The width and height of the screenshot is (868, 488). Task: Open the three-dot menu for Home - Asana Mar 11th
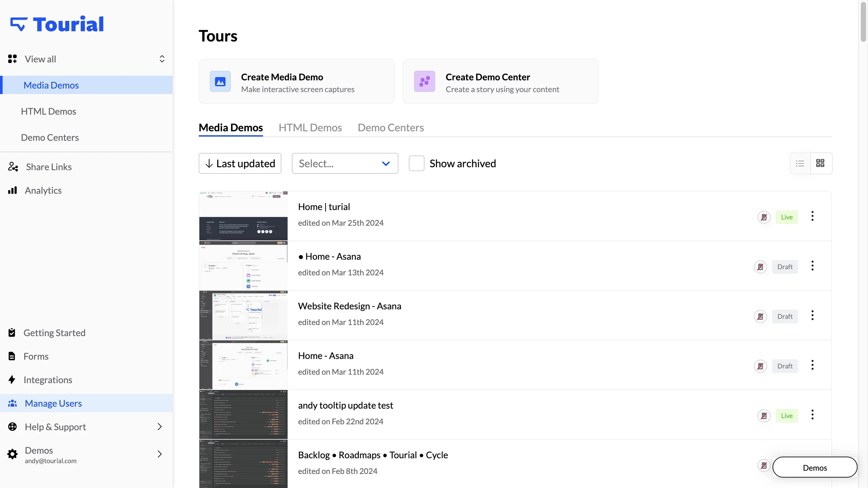(812, 365)
